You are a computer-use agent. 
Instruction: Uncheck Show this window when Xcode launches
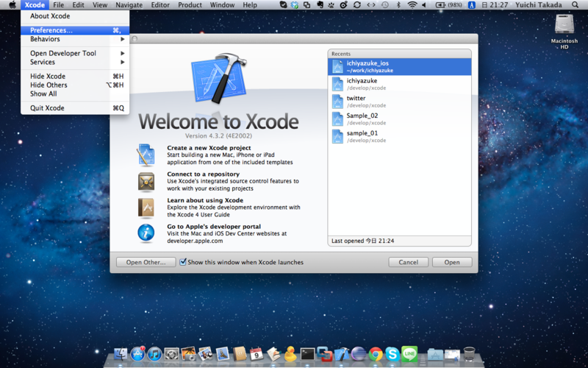[x=183, y=262]
